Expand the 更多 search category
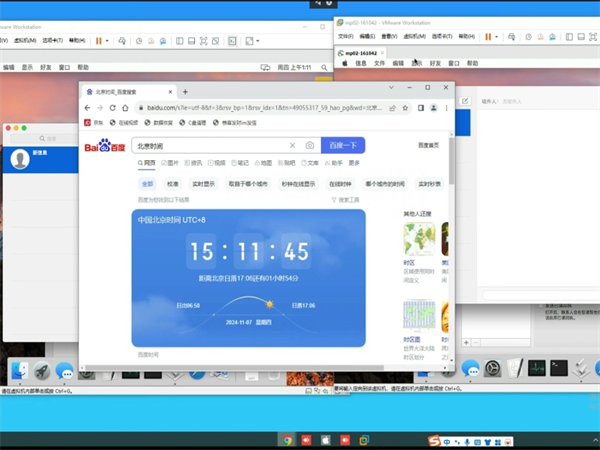This screenshot has width=600, height=450. 354,162
